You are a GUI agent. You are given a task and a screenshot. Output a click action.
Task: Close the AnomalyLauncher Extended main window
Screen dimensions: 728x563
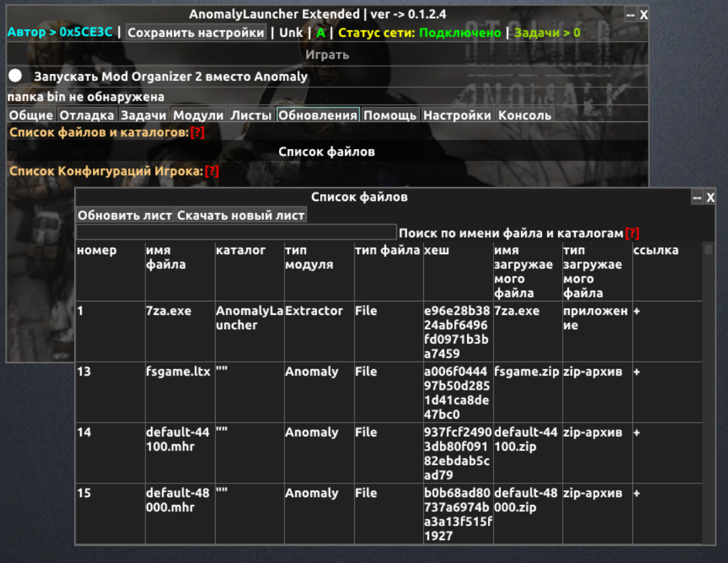coord(644,15)
